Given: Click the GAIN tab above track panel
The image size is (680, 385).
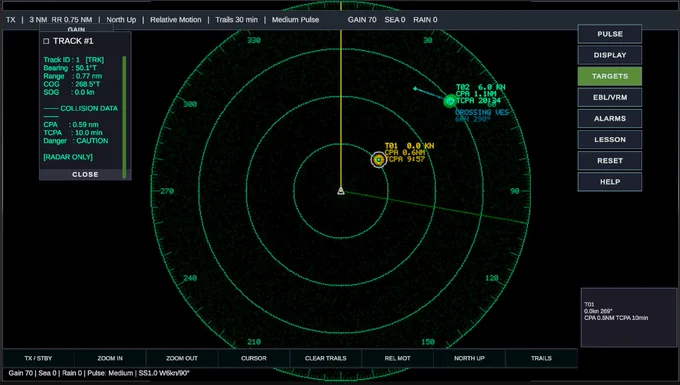Looking at the screenshot, I should [76, 29].
